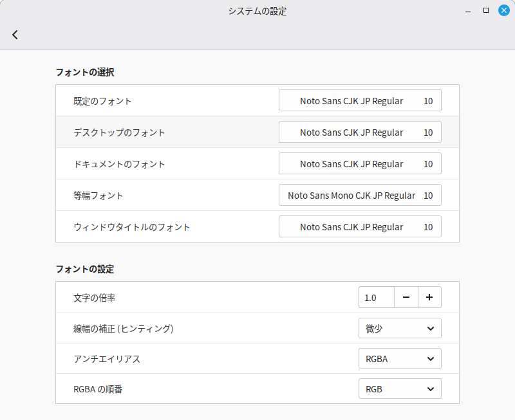The image size is (515, 420).
Task: Choose the 既定のフォント font button
Action: point(360,101)
